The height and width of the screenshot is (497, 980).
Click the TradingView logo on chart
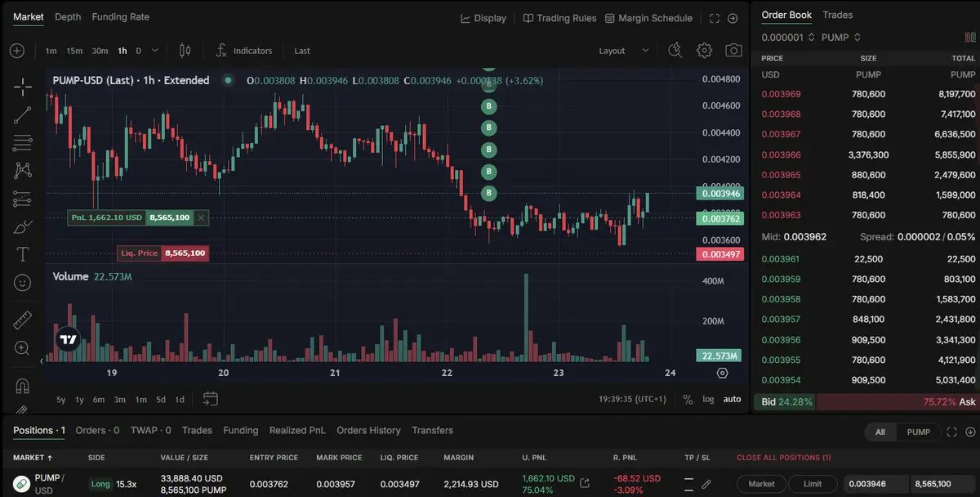(68, 339)
